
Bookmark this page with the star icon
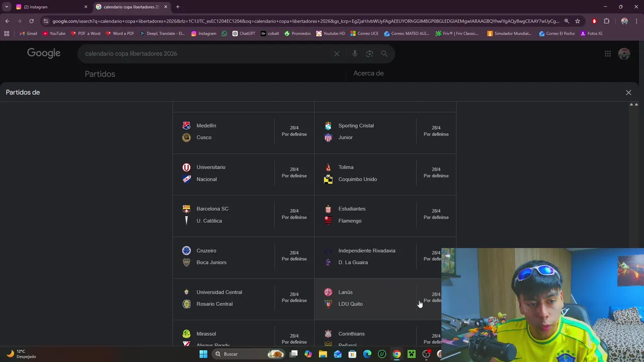click(x=578, y=21)
